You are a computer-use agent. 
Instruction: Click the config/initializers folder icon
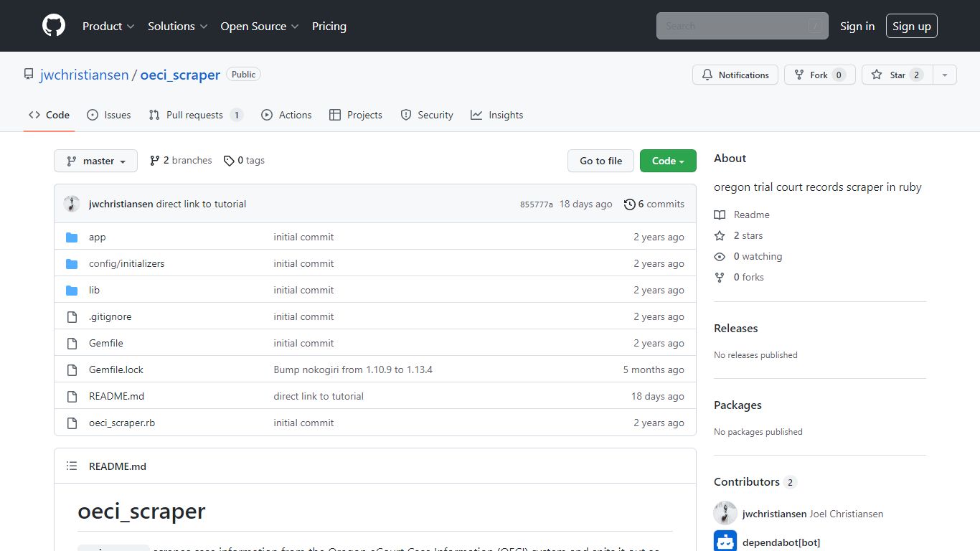pyautogui.click(x=72, y=263)
